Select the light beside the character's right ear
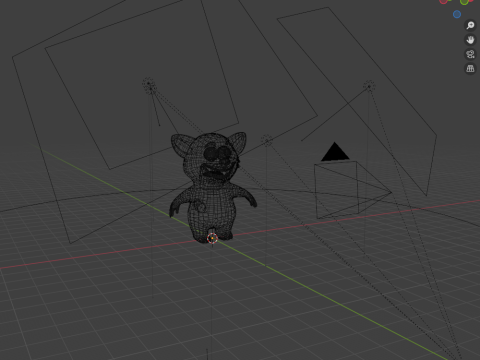 (x=267, y=141)
